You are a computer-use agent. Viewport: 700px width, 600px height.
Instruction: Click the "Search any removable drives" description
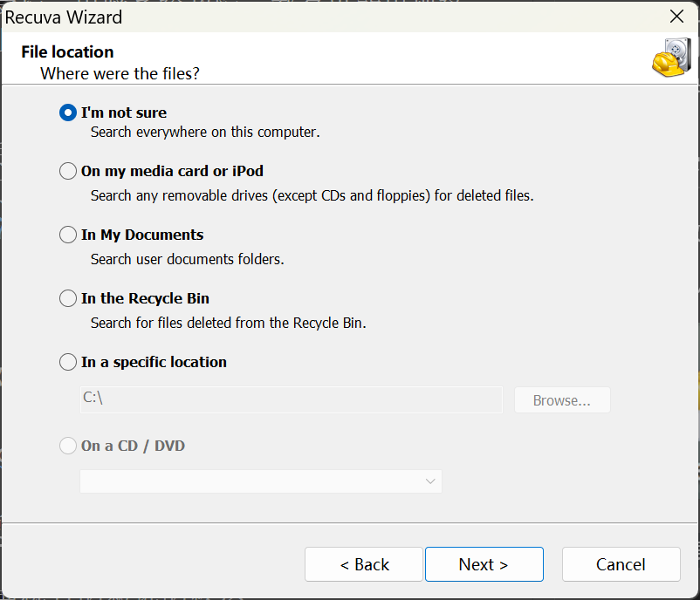click(x=312, y=195)
